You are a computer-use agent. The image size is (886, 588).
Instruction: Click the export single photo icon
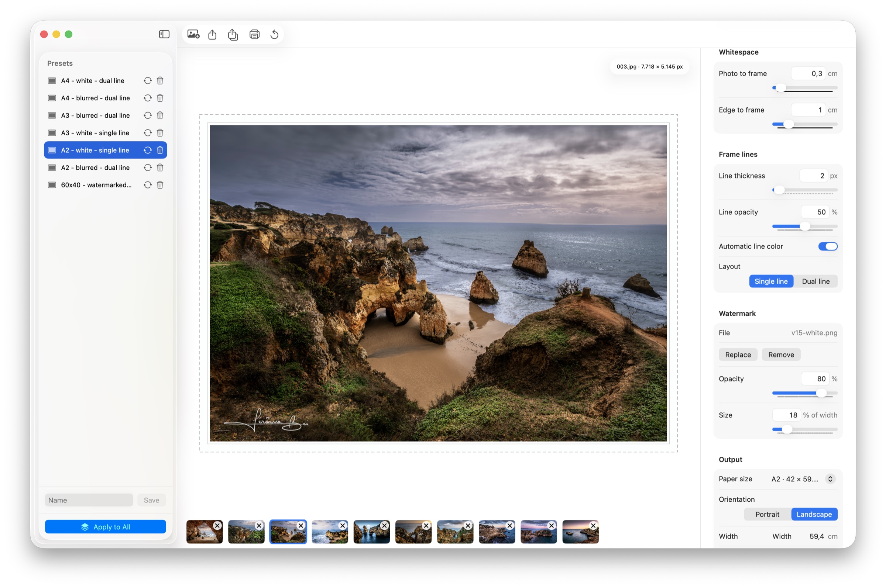coord(212,35)
